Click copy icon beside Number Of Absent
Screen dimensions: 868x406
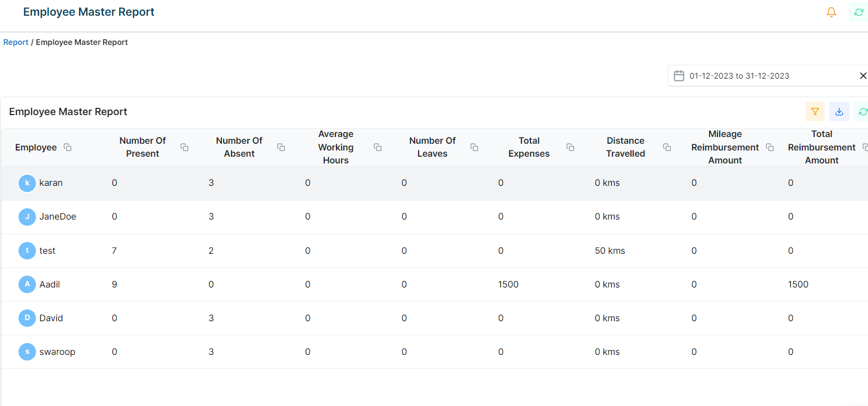281,147
